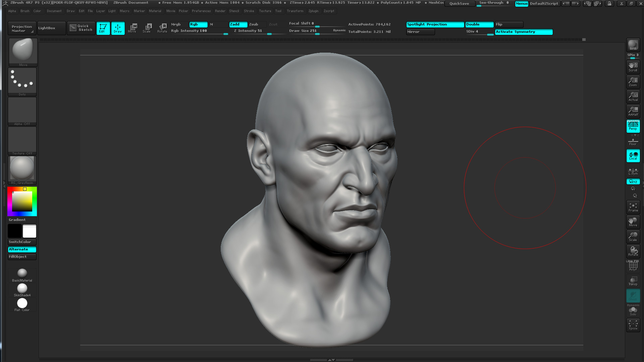Click the Frame icon on the right shelf
644x362 pixels.
[x=633, y=207]
